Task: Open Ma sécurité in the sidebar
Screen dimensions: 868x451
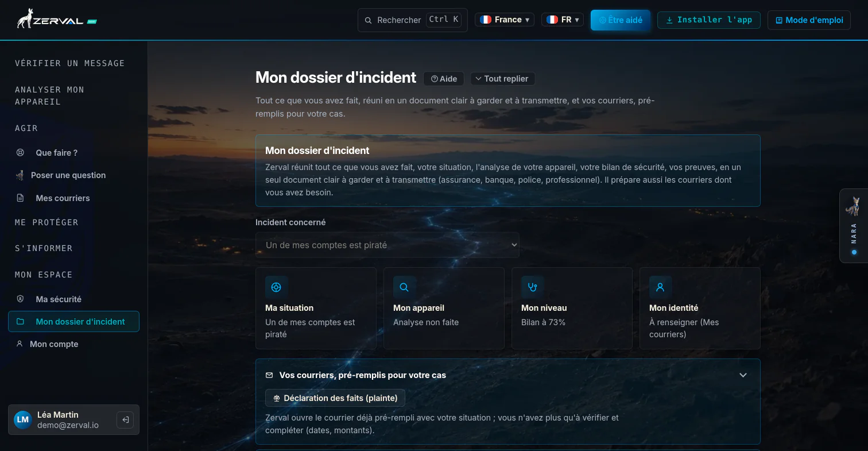Action: 73,299
